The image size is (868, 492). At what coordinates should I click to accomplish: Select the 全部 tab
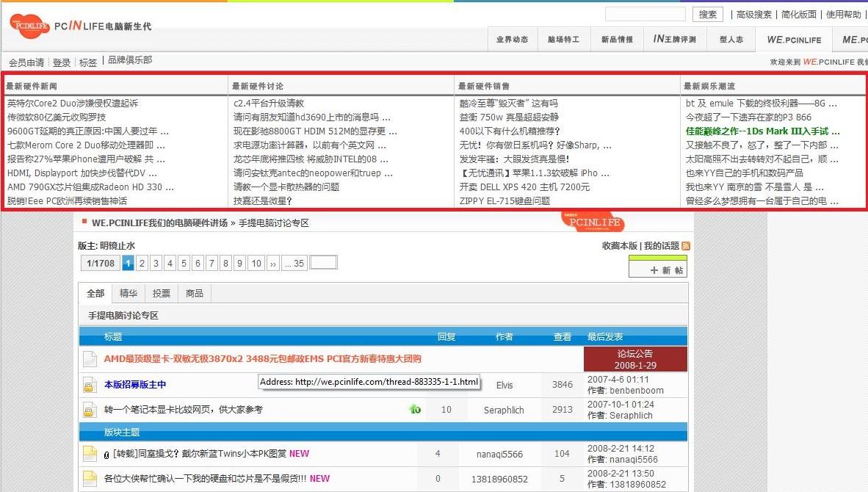95,293
